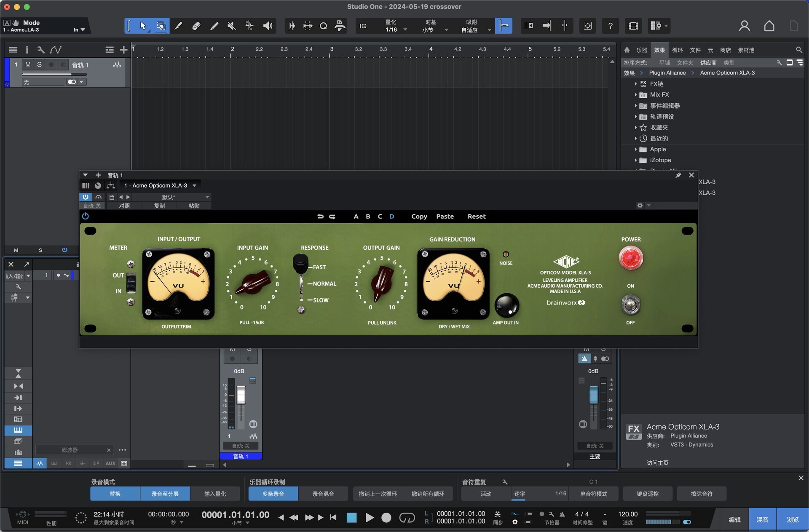Search the browser with magnifier icon

(x=798, y=50)
